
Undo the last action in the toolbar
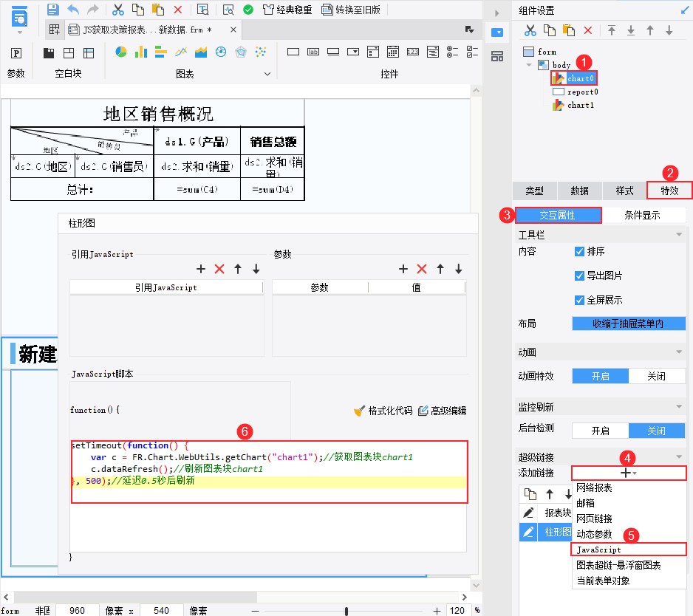(73, 10)
